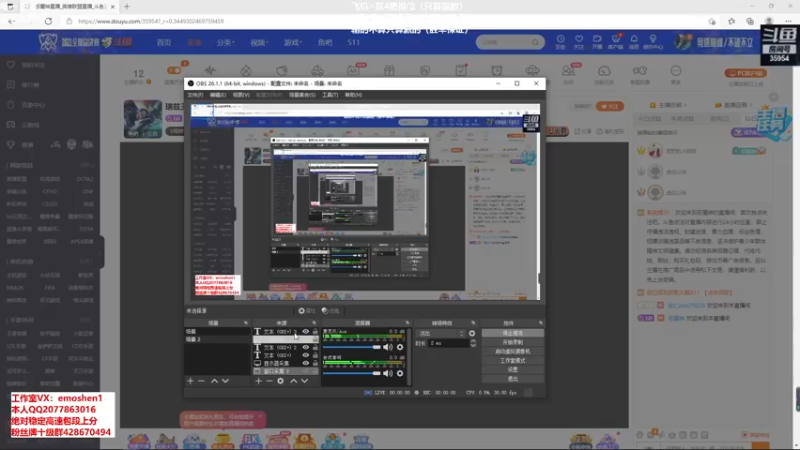
Task: Open S11 in Douyu navigation
Action: pyautogui.click(x=354, y=42)
